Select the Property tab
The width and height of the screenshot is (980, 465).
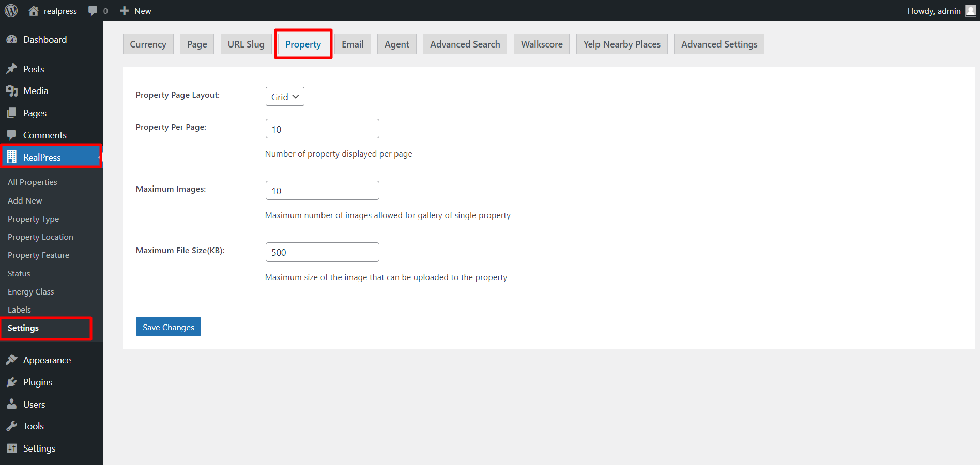tap(303, 44)
